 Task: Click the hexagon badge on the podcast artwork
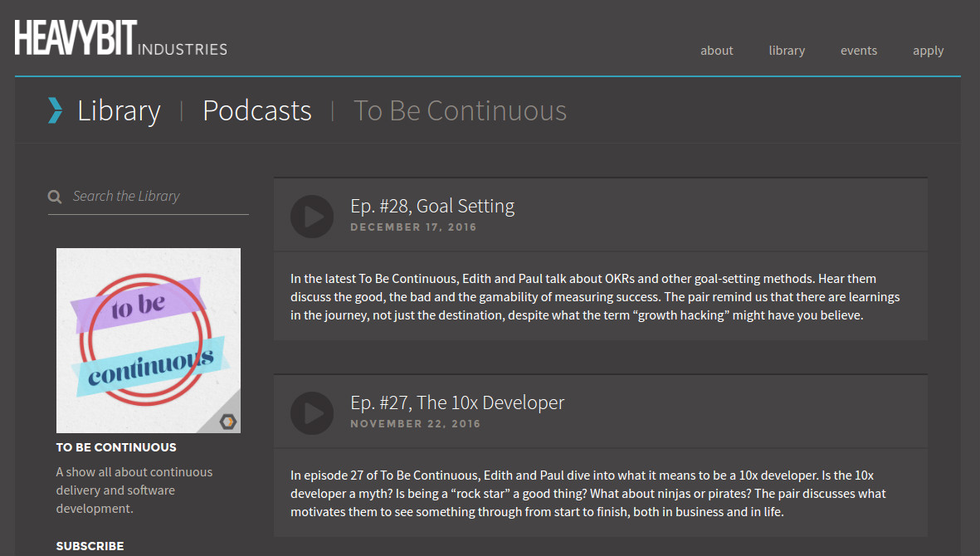pos(230,422)
